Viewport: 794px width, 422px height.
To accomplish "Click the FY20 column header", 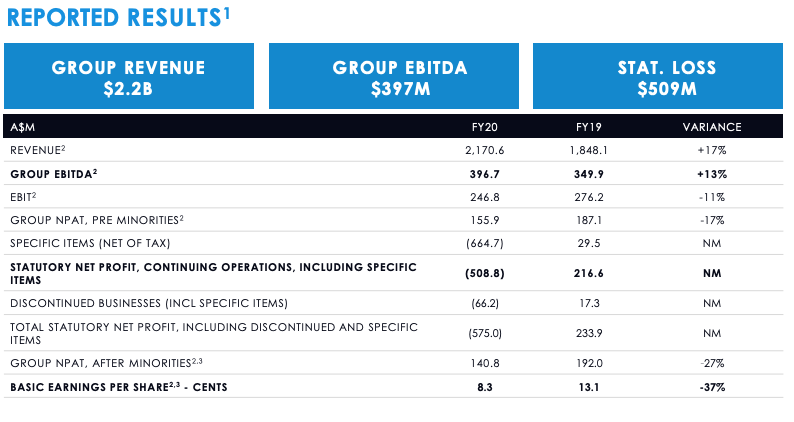I will pyautogui.click(x=485, y=127).
